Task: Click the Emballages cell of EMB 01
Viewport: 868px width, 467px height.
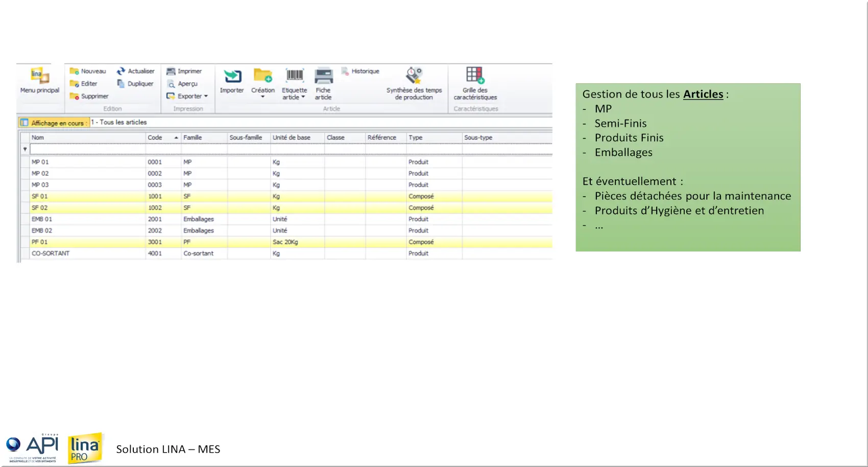Action: click(204, 219)
